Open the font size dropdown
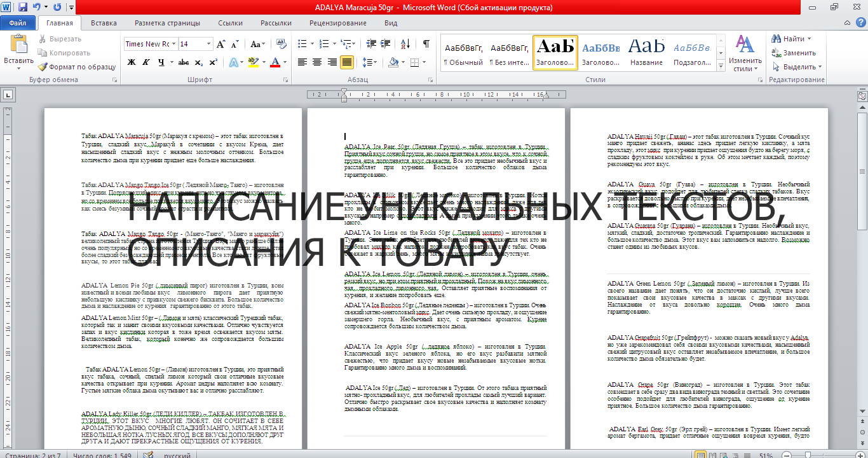 (x=207, y=44)
